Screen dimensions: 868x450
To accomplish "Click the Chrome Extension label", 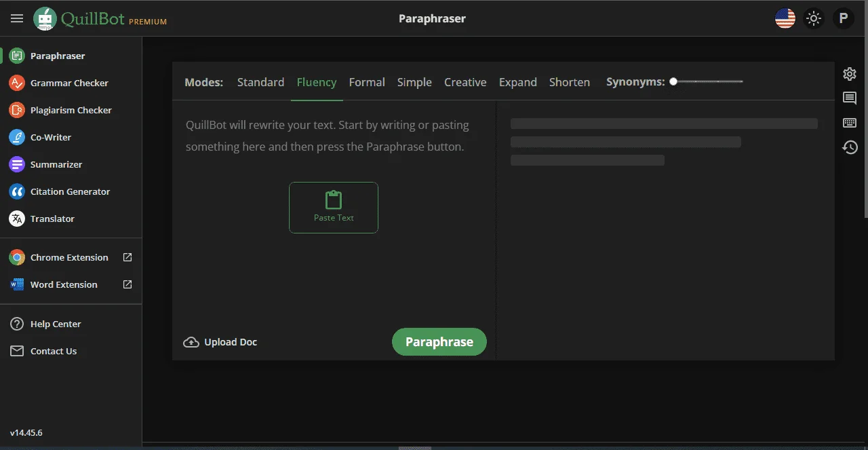I will (69, 257).
